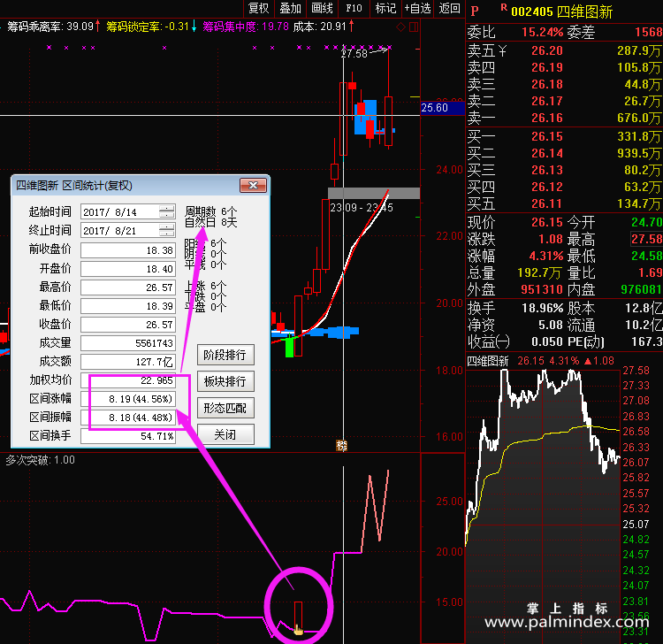Click the 卖一 price 26.16

point(547,118)
